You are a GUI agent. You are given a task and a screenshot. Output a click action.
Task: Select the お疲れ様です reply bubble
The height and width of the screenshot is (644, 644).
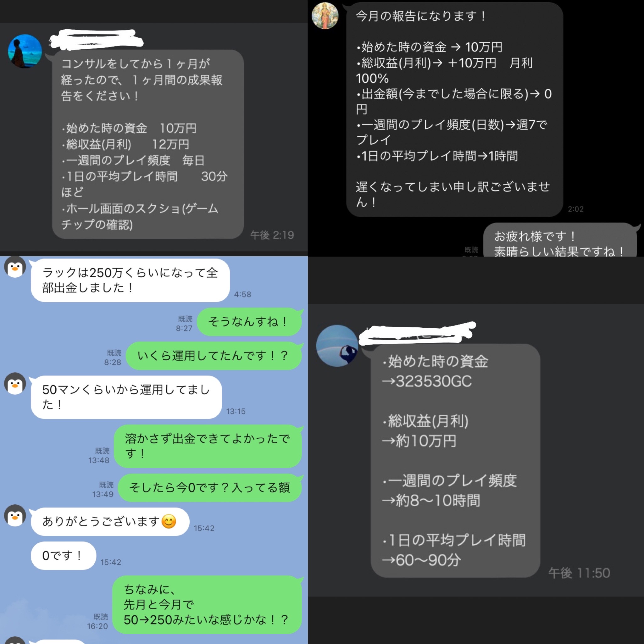pos(560,240)
